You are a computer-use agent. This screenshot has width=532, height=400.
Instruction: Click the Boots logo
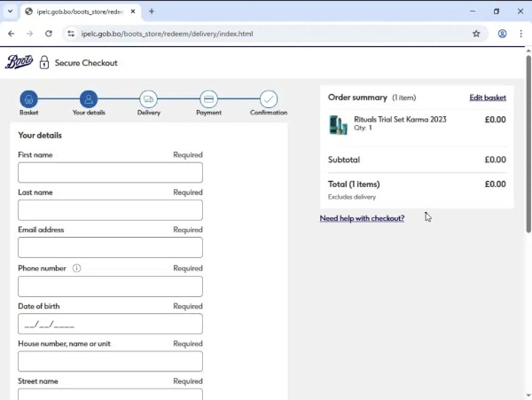click(19, 62)
